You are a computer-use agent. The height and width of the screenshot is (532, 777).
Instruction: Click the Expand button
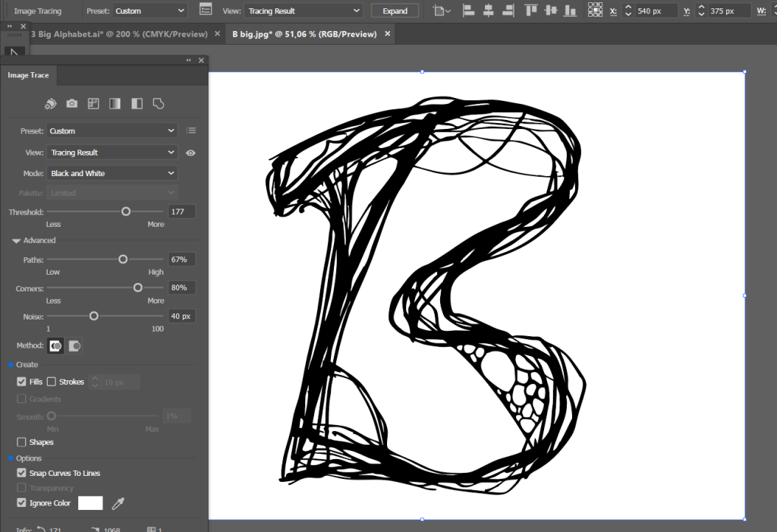pos(395,11)
